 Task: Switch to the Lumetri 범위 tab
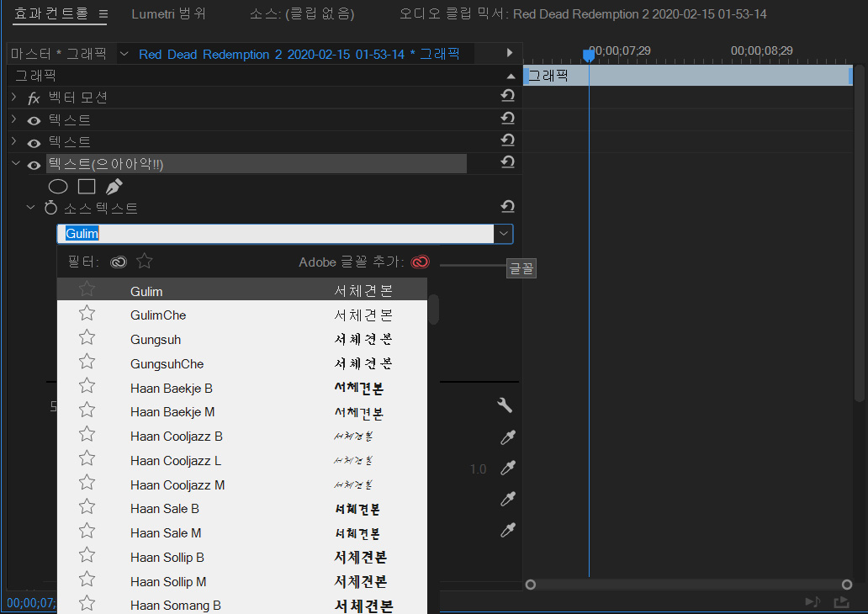(169, 13)
